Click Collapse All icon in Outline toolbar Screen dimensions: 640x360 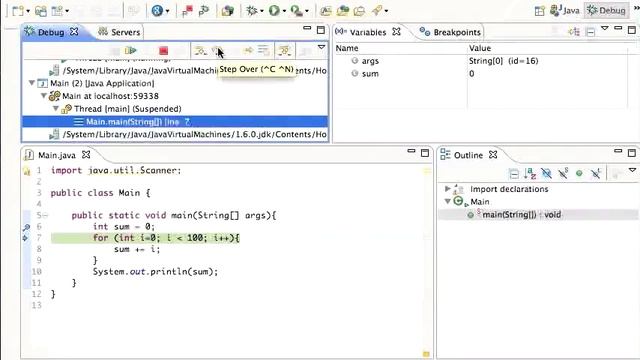pos(514,174)
